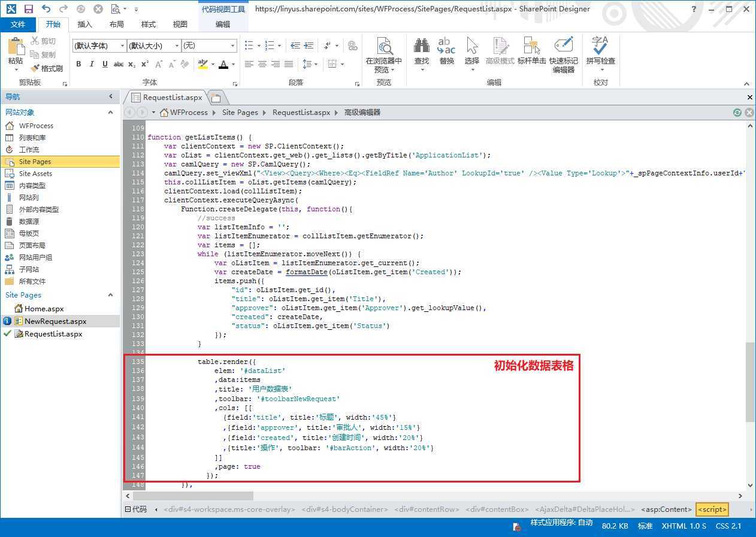Switch to the 插入 ribbon tab

[85, 24]
